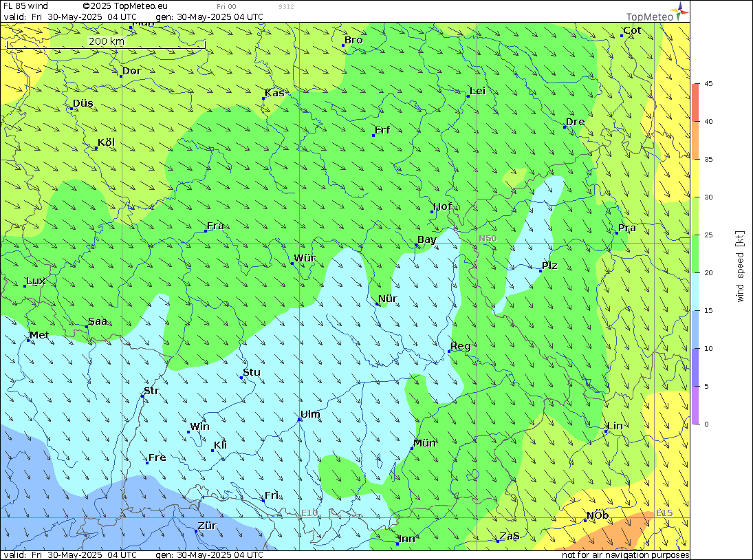Screen dimensions: 753x560
Task: Click the Zür city label
Action: (207, 526)
